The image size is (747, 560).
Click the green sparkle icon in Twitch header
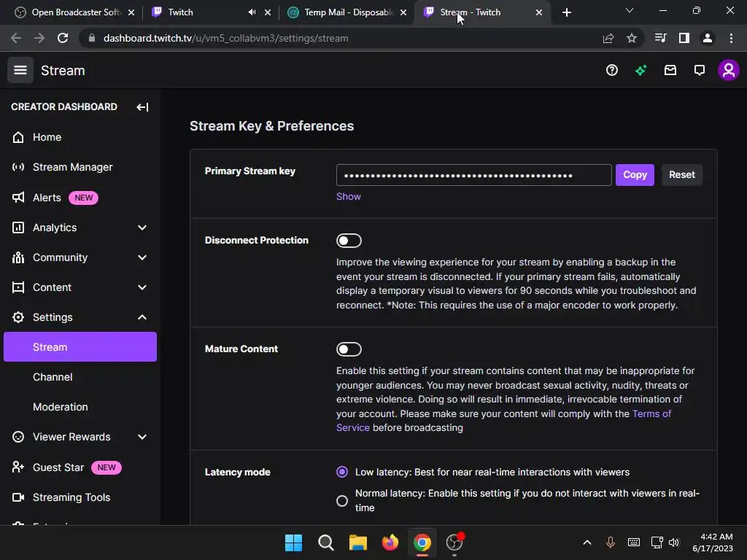(640, 71)
